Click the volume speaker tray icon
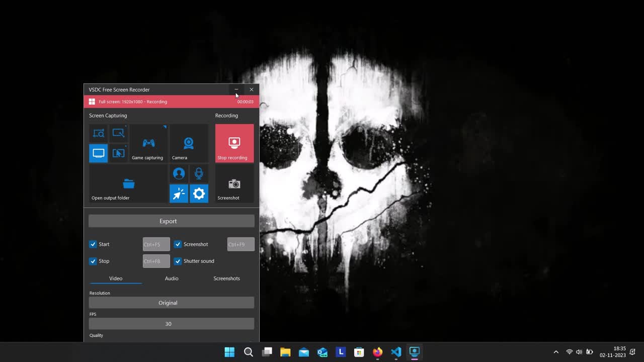Screen dimensions: 644x362 click(x=579, y=352)
